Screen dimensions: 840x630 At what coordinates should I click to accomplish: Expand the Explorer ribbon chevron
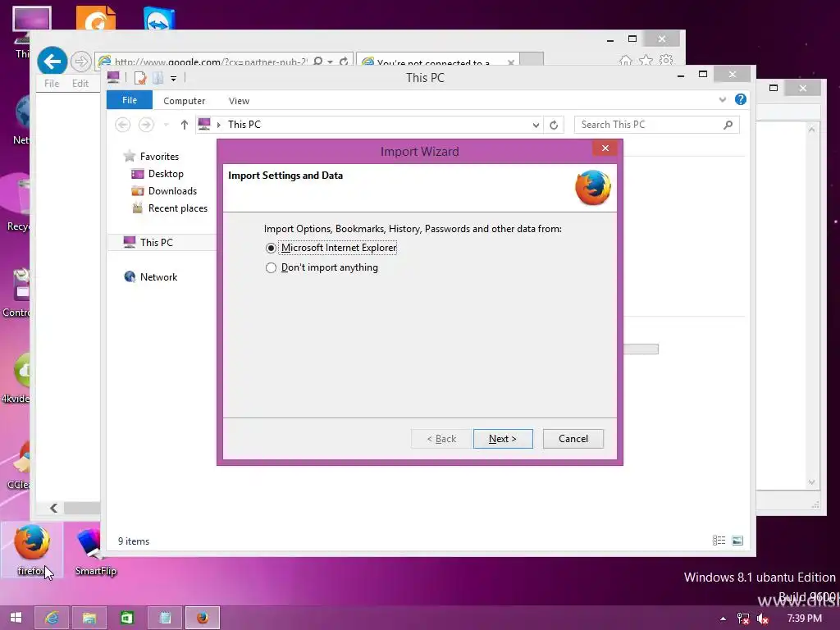click(x=722, y=99)
